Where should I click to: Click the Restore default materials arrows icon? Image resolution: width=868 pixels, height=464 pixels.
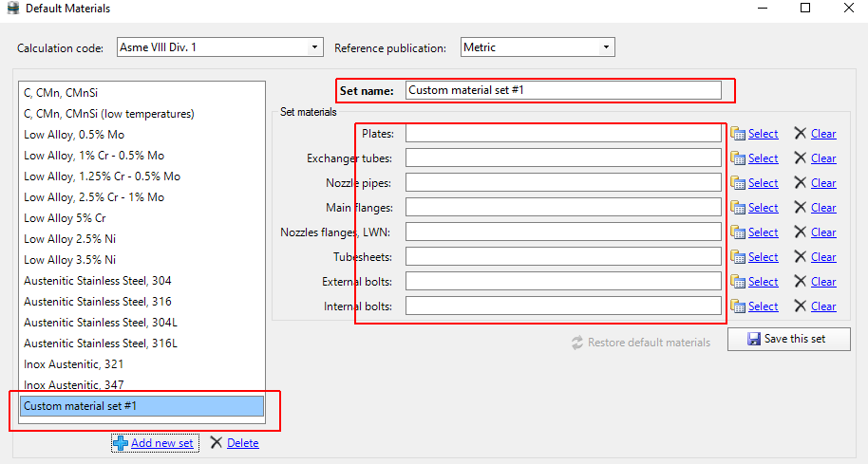click(577, 343)
